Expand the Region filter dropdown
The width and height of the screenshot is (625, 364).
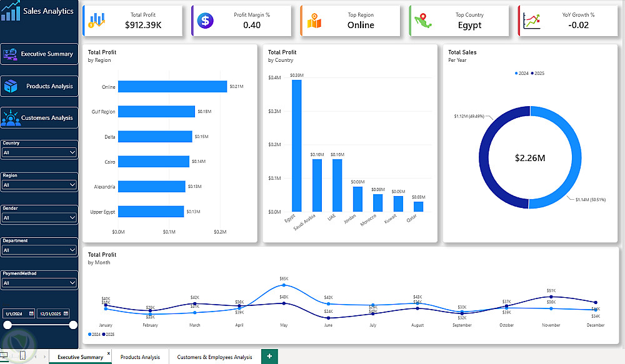pyautogui.click(x=39, y=185)
